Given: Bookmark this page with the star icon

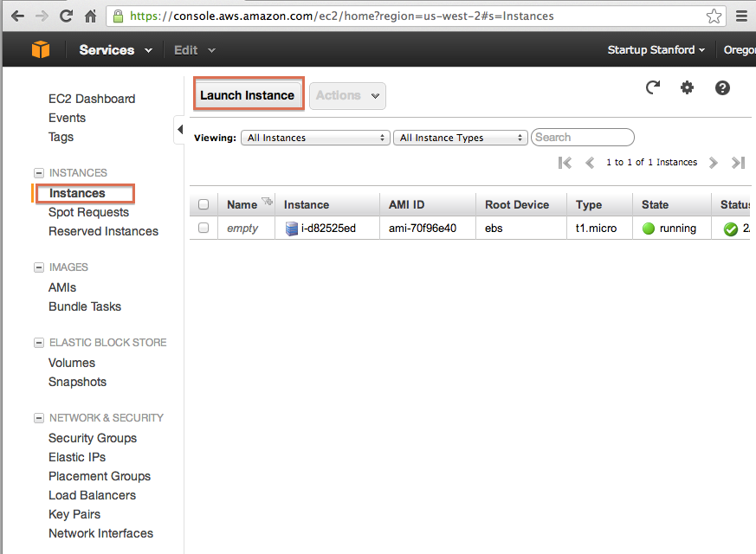Looking at the screenshot, I should pyautogui.click(x=714, y=16).
